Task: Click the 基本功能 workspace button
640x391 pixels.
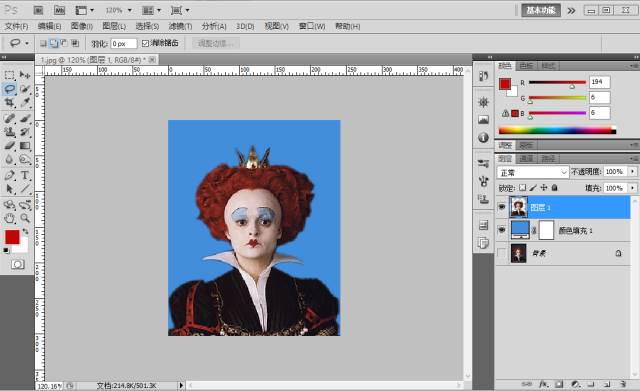Action: pos(541,11)
